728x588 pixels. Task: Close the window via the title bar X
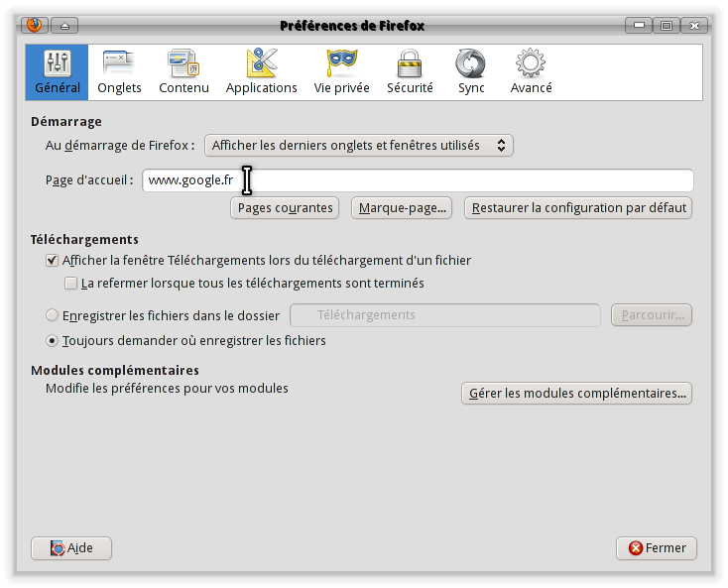tap(694, 25)
